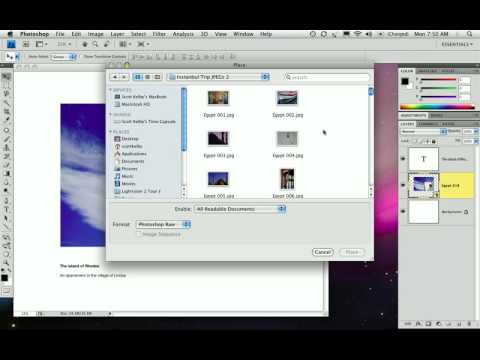Hide the Background layer with eye icon
The width and height of the screenshot is (480, 360).
pyautogui.click(x=403, y=211)
